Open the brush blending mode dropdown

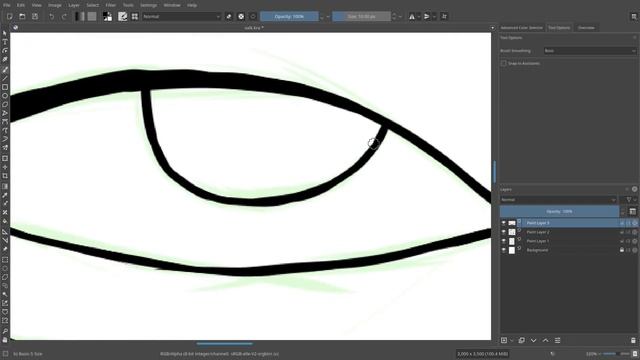click(x=182, y=16)
